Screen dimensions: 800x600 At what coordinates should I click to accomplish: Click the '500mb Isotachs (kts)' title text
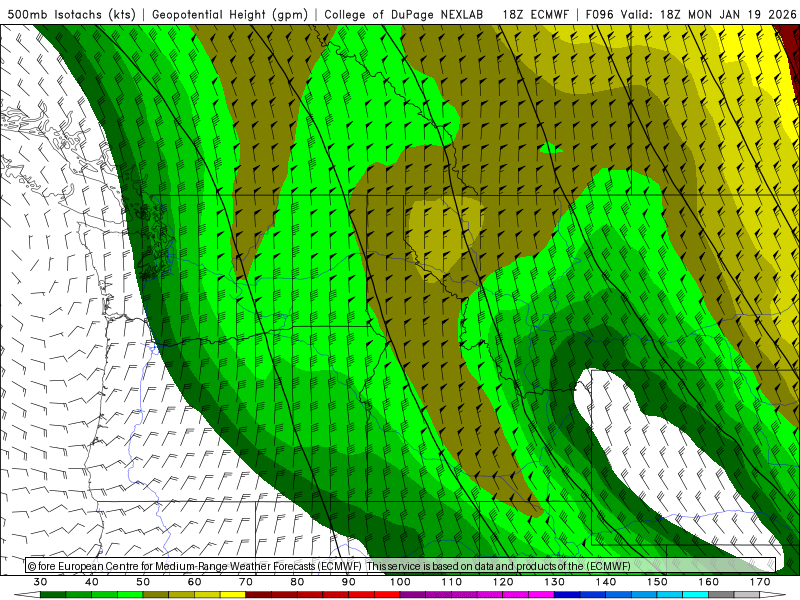point(71,14)
